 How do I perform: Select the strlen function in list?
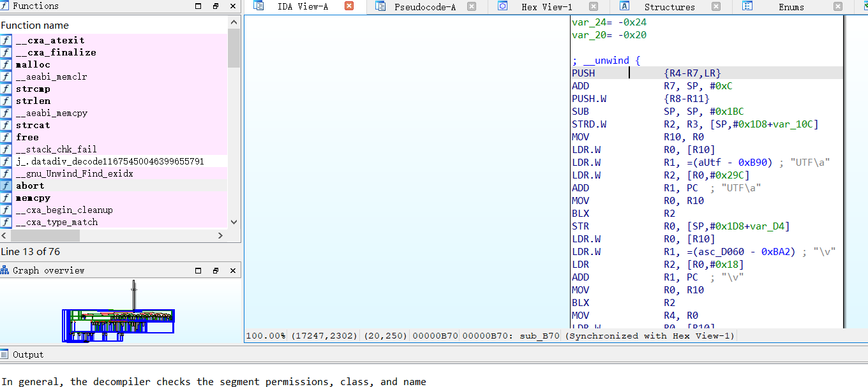click(33, 101)
